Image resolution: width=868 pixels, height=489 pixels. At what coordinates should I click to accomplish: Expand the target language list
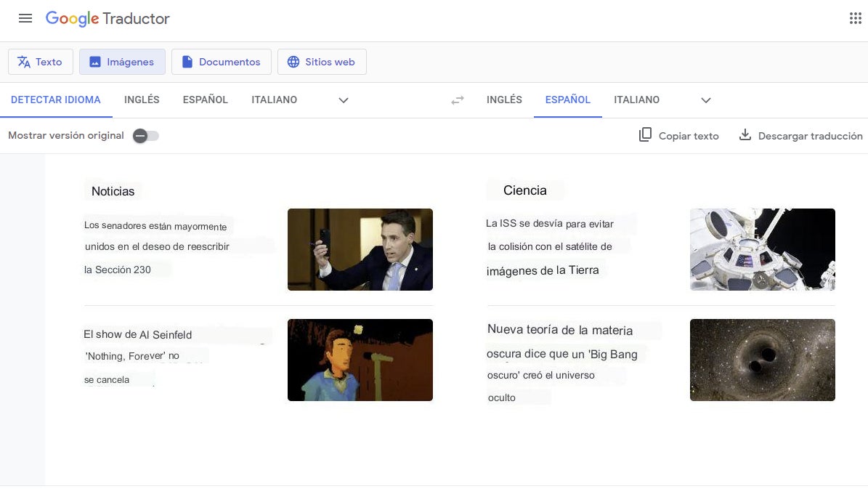[x=705, y=100]
